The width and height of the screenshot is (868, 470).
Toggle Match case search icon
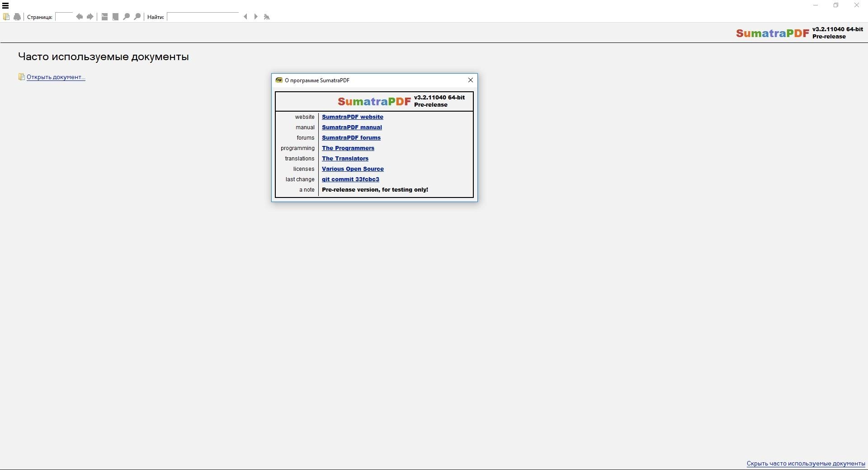pyautogui.click(x=267, y=17)
